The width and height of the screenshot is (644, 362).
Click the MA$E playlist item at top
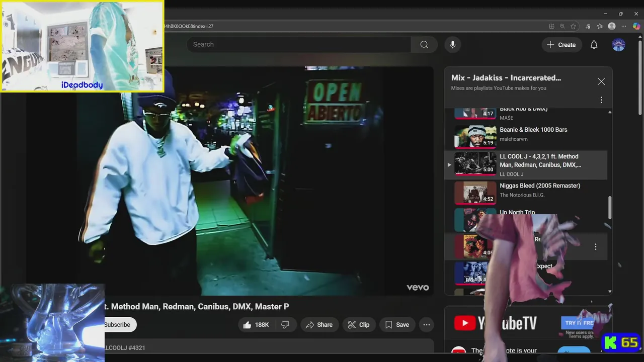pos(526,114)
